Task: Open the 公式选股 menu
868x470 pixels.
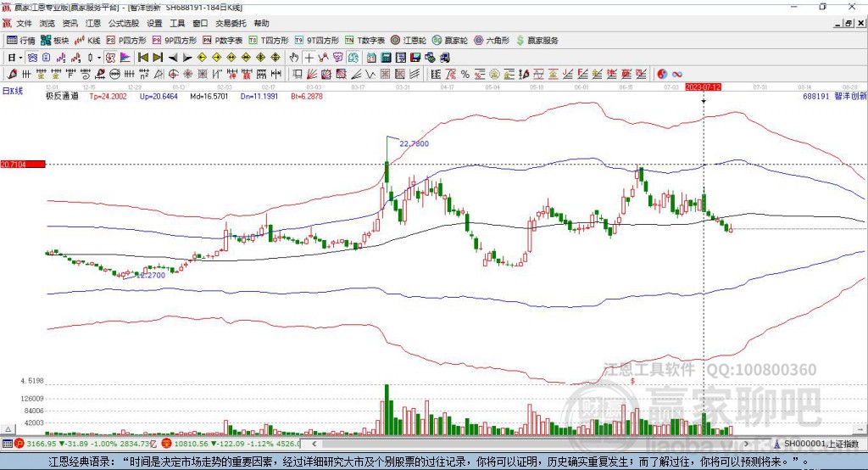Action: tap(124, 23)
